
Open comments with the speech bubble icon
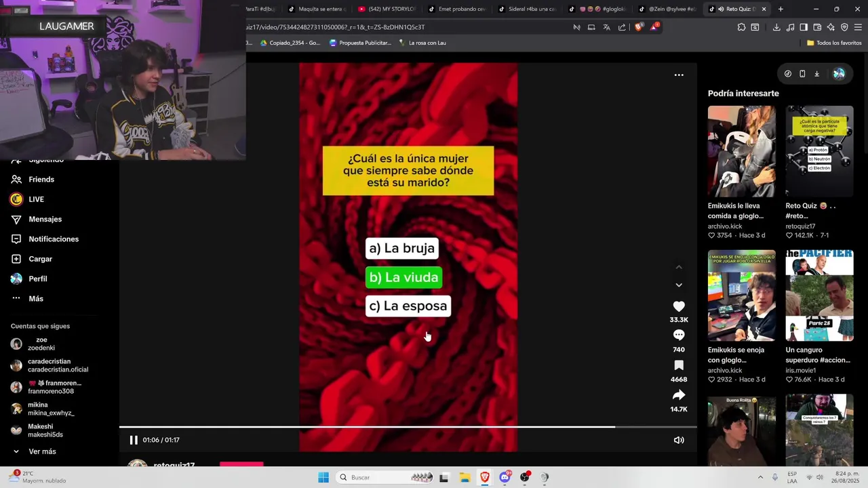pyautogui.click(x=679, y=335)
